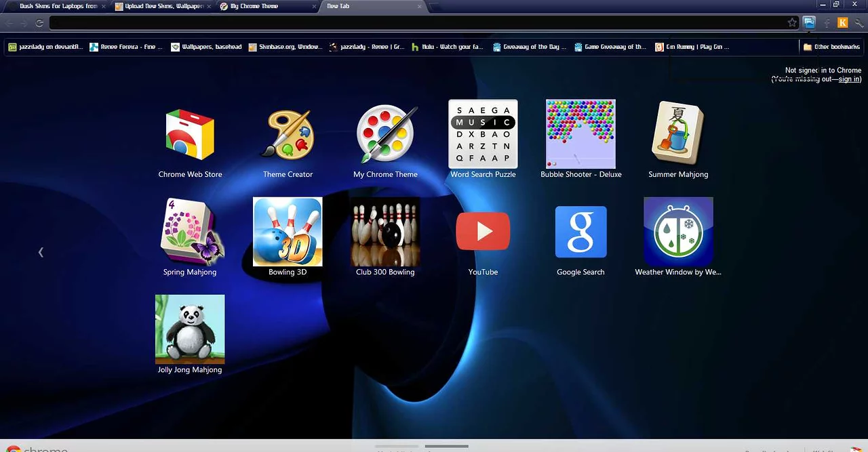The image size is (868, 452).
Task: Bookmark this page with the star icon
Action: [x=792, y=23]
